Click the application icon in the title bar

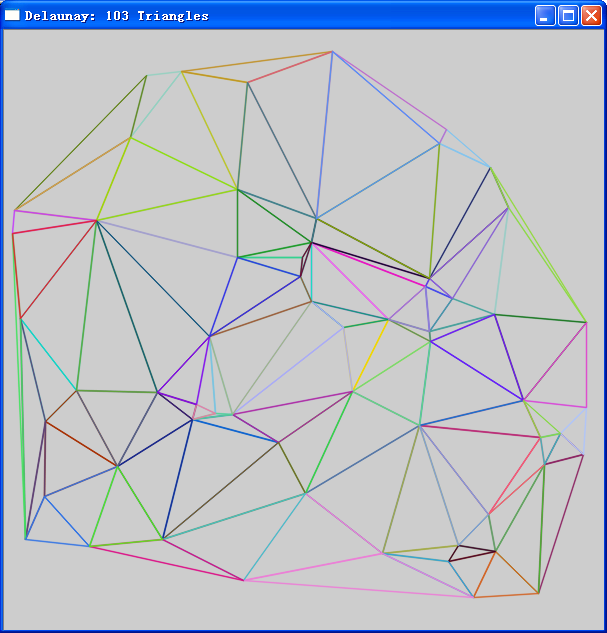12,15
